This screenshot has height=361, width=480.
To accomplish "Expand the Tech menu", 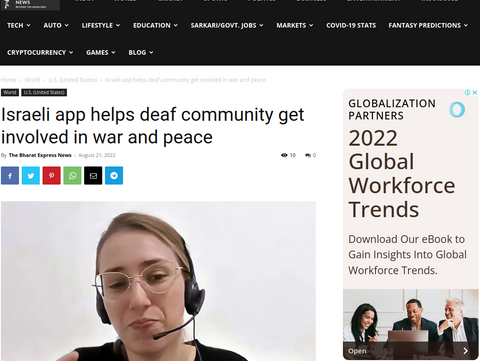I will click(x=19, y=25).
